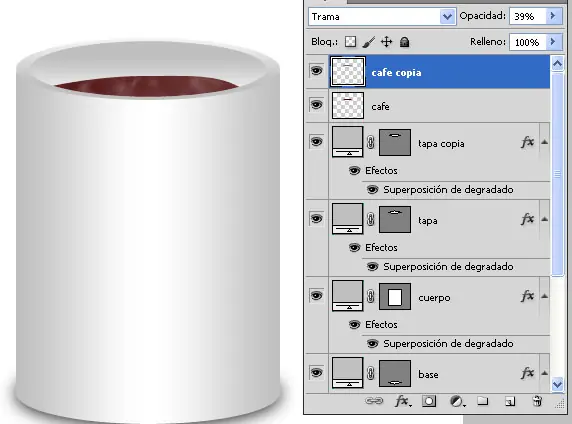Click the coffee surface in the cup
Screen dimensions: 572x424
[x=147, y=86]
